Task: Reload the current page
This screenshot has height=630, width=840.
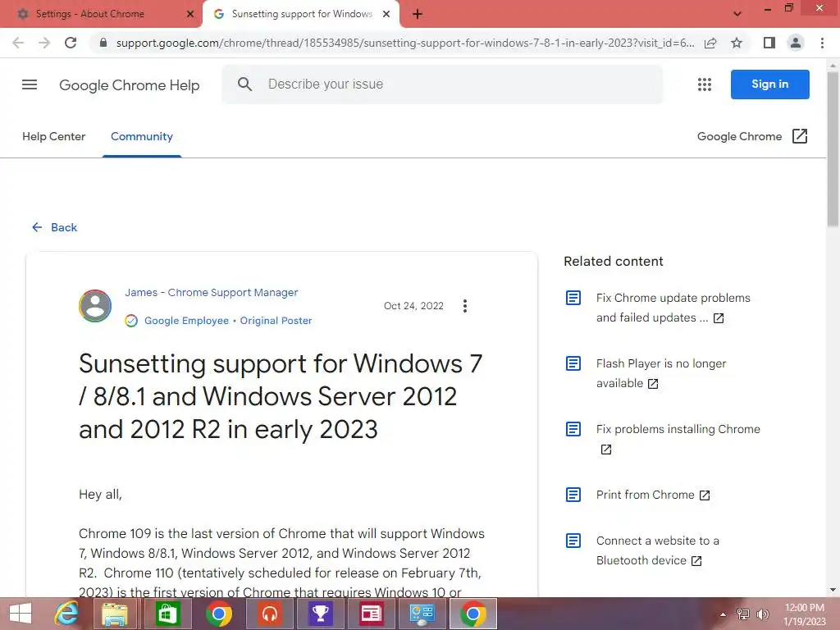Action: click(71, 43)
